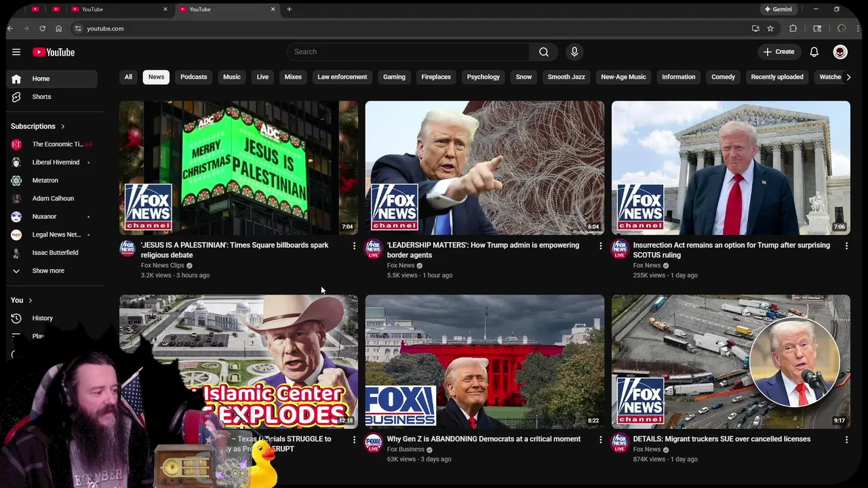Viewport: 868px width, 488px height.
Task: Open more options for Migrant truckers video
Action: click(x=846, y=440)
